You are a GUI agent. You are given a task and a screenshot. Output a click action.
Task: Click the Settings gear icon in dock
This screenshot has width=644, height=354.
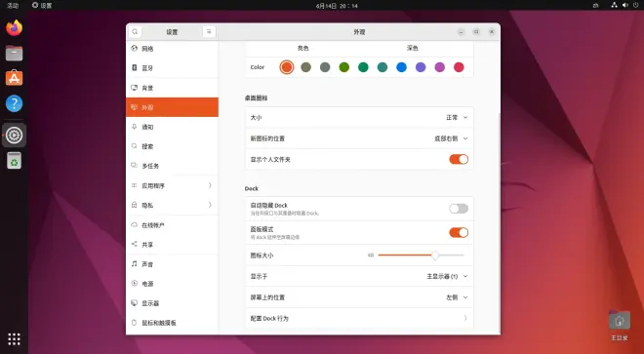pos(14,136)
